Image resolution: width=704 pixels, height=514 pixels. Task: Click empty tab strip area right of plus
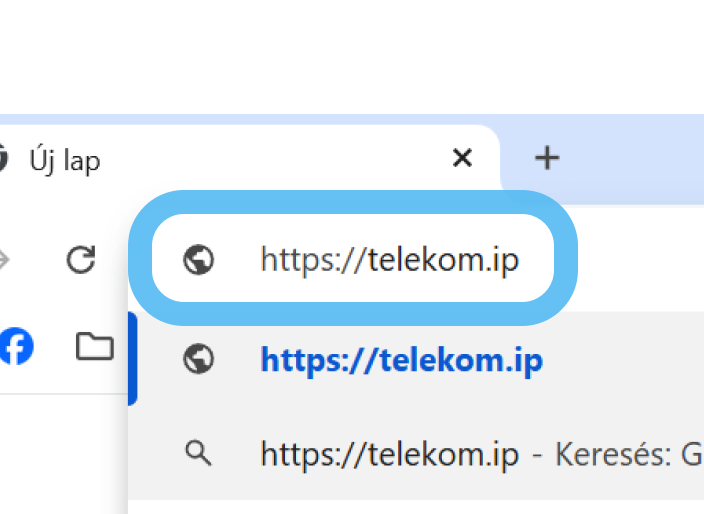[640, 158]
